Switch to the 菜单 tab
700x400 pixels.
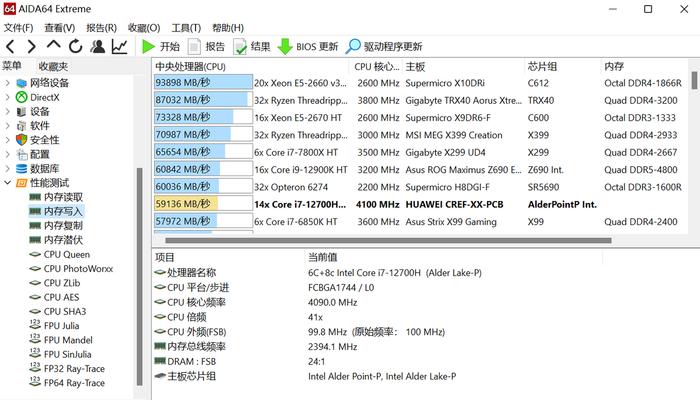12,66
